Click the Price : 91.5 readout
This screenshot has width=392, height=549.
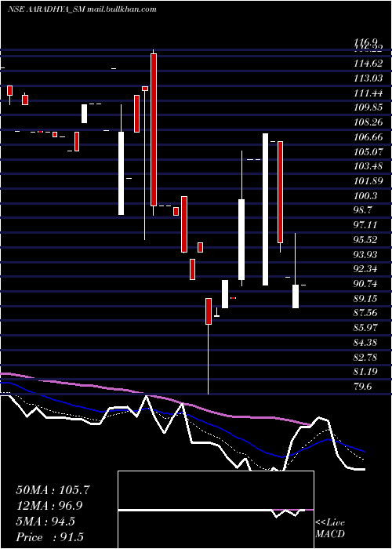pos(49,537)
